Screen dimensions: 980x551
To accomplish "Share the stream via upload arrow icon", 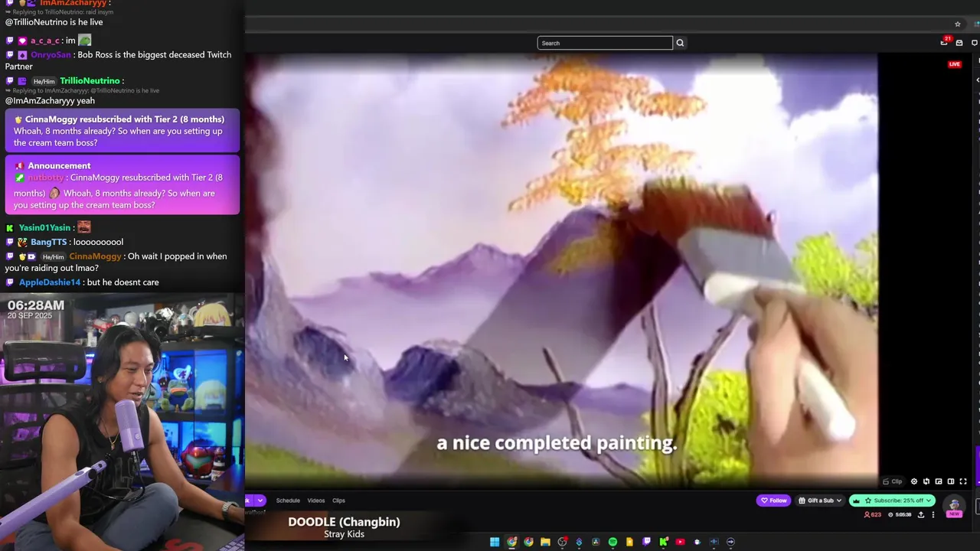I will (921, 514).
